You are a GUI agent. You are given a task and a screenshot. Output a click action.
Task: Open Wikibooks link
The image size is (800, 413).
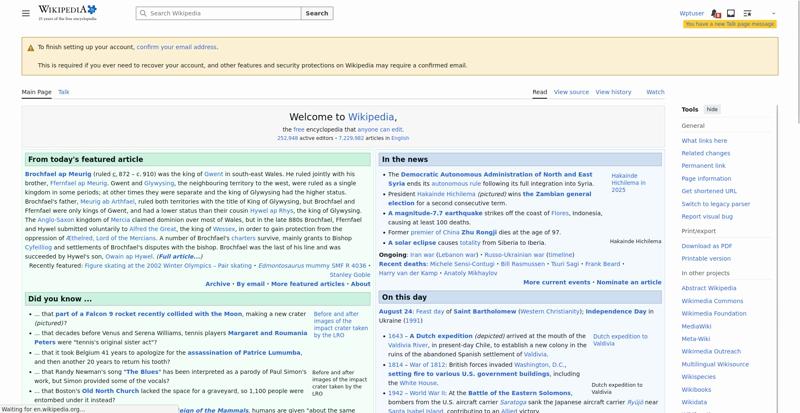tap(696, 390)
